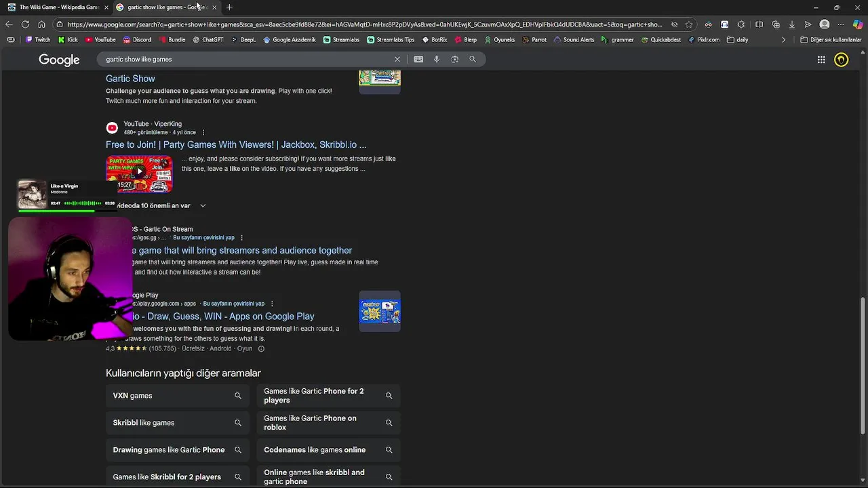Viewport: 868px width, 488px height.
Task: Open the Google account avatar icon
Action: (842, 60)
